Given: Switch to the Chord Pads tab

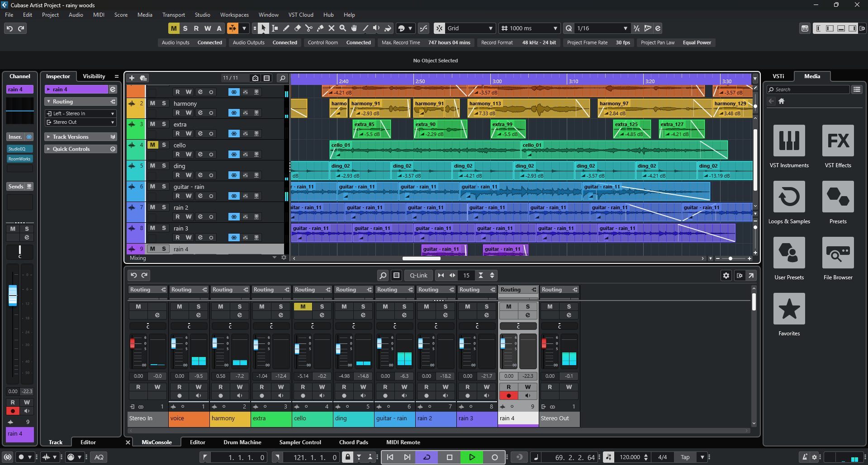Looking at the screenshot, I should [354, 442].
